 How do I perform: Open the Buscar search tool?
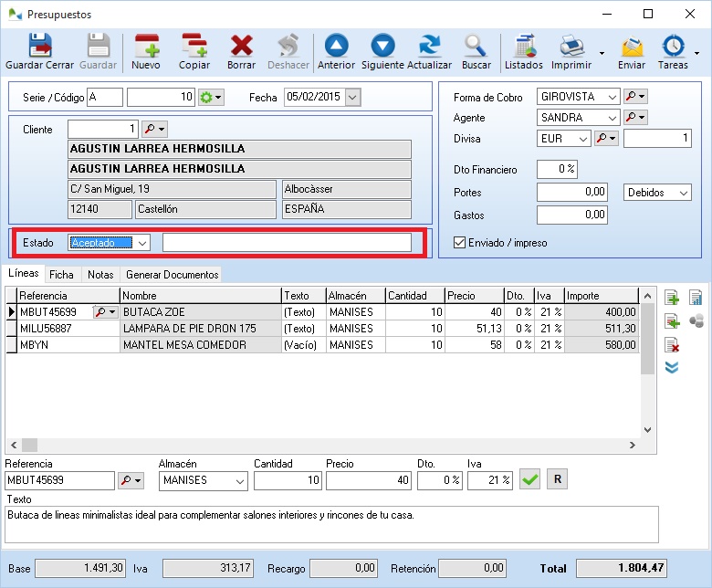point(476,51)
